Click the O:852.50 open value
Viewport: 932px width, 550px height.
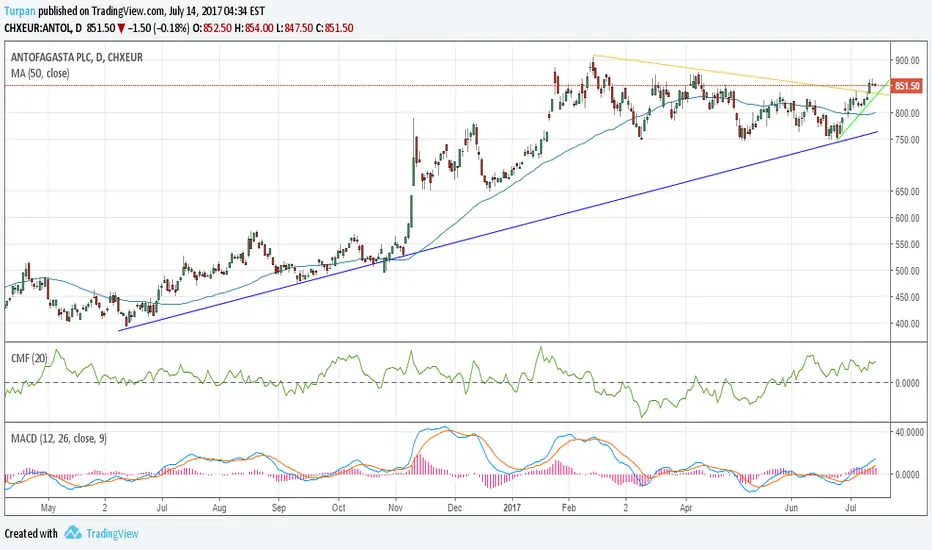[x=213, y=28]
